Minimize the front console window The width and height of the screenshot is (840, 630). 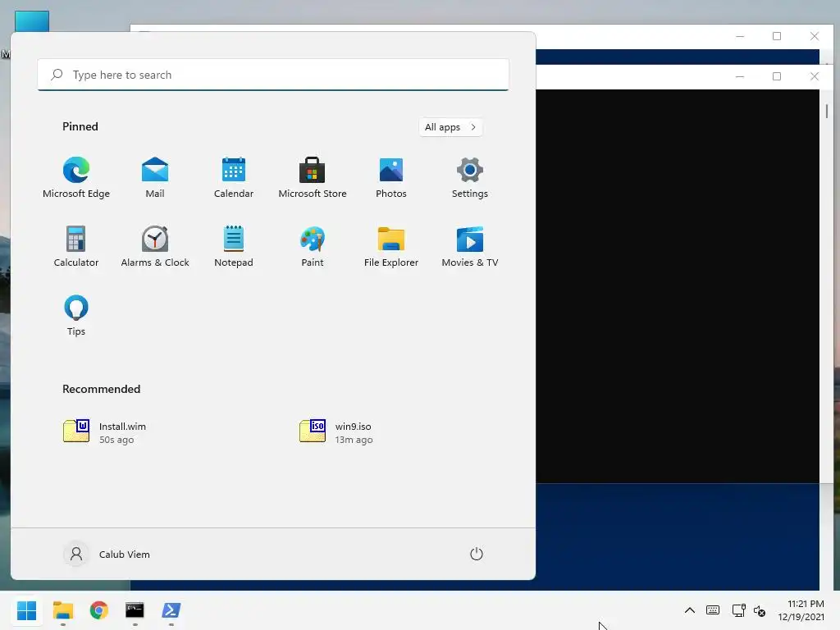click(740, 76)
